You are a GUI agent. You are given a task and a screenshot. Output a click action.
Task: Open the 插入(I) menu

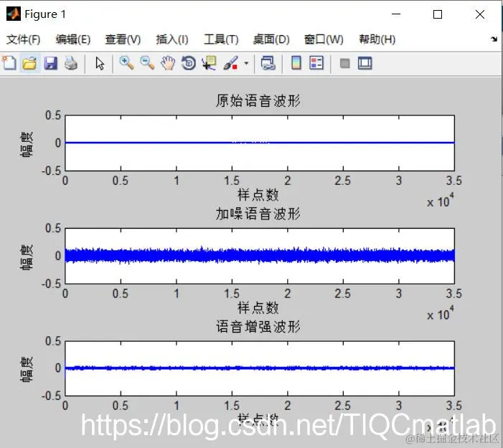click(172, 39)
